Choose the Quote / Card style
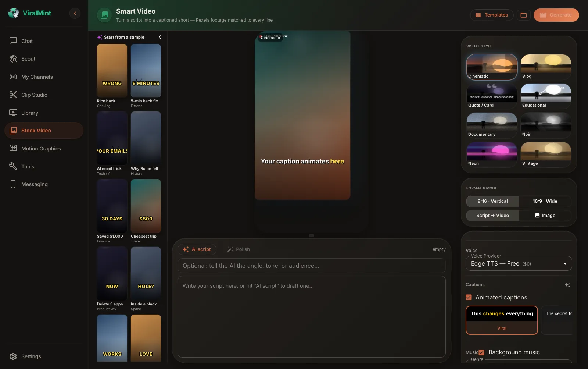This screenshot has width=588, height=369. click(x=492, y=96)
